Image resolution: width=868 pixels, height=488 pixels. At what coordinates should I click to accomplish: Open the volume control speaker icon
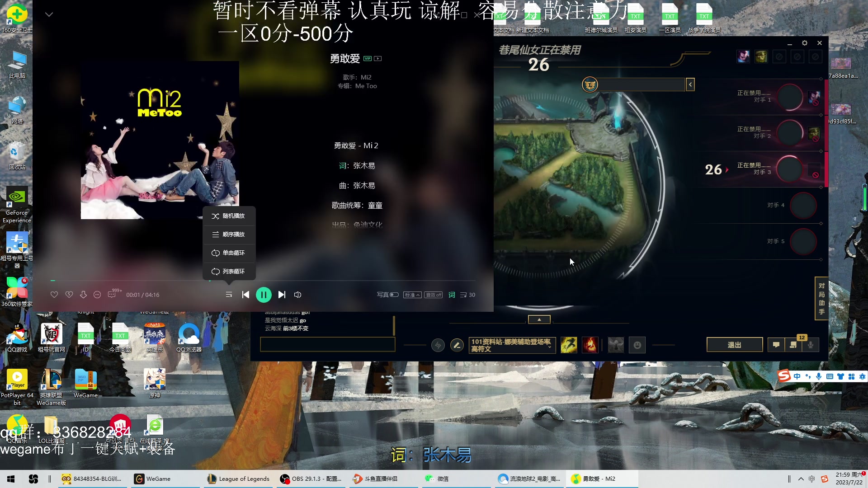(x=297, y=295)
